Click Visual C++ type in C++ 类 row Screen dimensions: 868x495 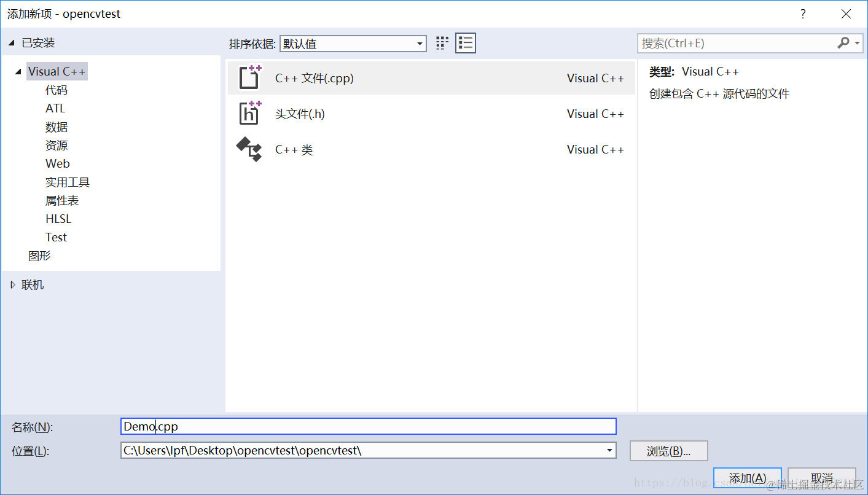tap(595, 149)
